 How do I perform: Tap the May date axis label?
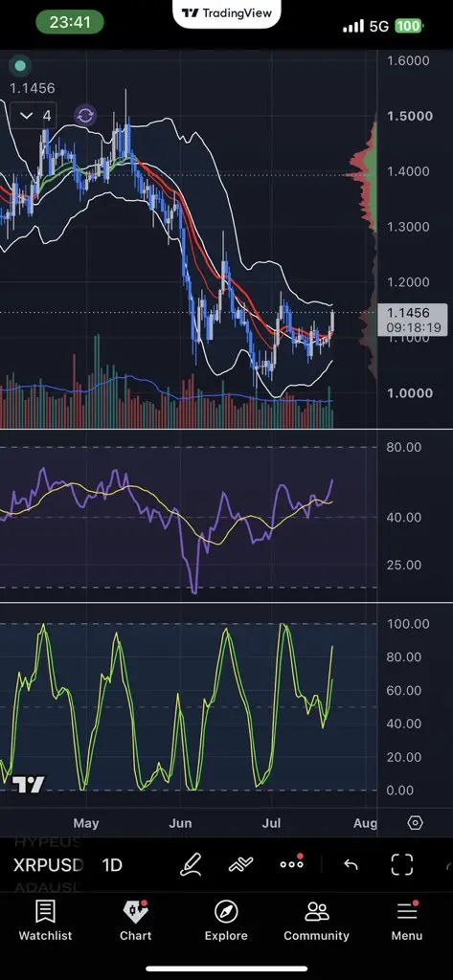click(86, 823)
